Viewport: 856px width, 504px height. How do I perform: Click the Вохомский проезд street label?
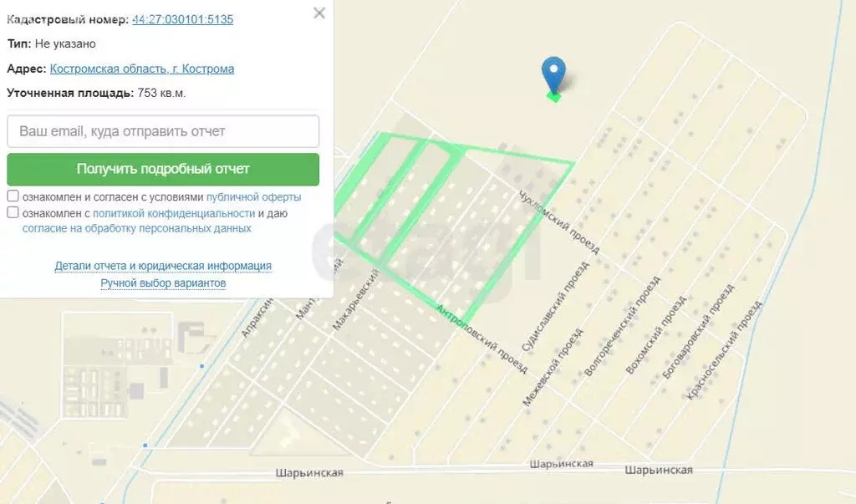click(655, 334)
